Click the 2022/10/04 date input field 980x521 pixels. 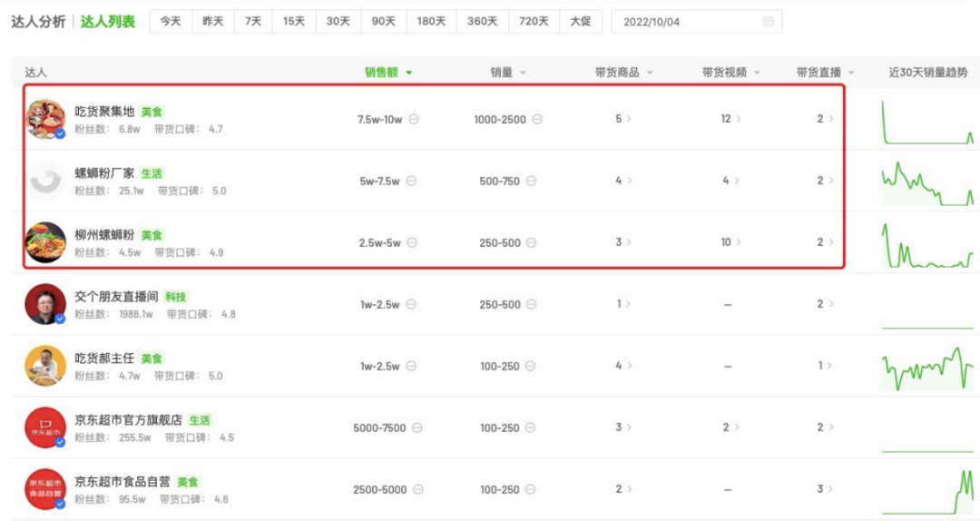pos(681,22)
